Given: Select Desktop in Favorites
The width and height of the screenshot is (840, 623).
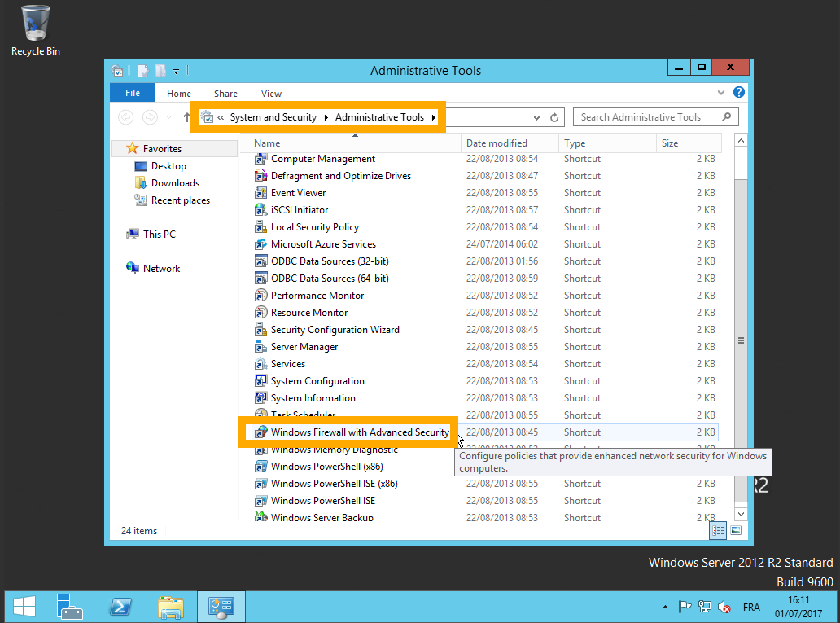Looking at the screenshot, I should click(168, 166).
